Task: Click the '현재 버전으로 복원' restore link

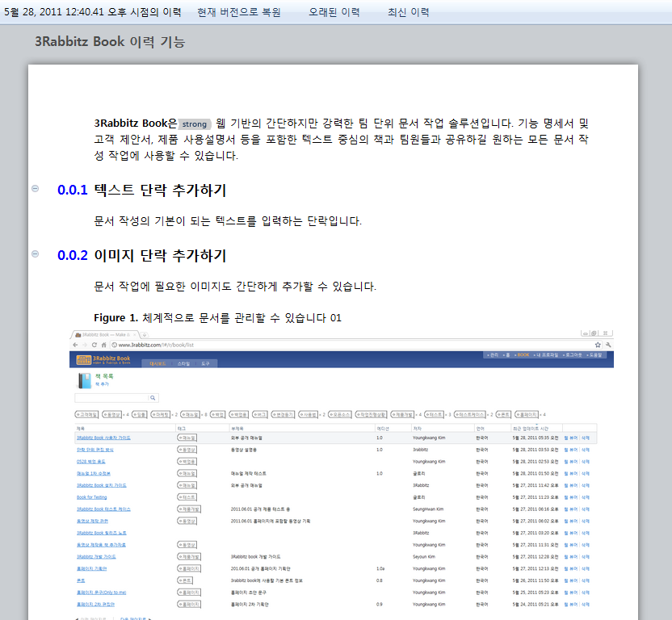Action: coord(239,12)
